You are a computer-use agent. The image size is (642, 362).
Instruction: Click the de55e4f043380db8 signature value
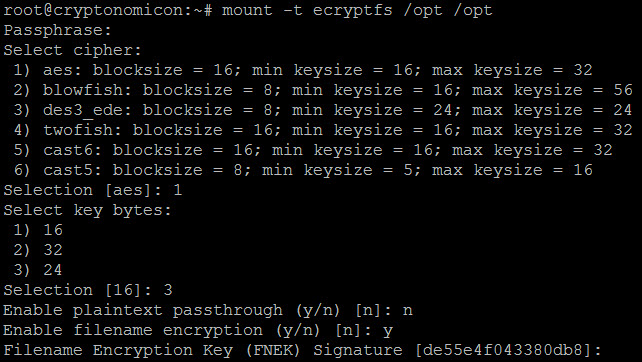[x=503, y=351]
